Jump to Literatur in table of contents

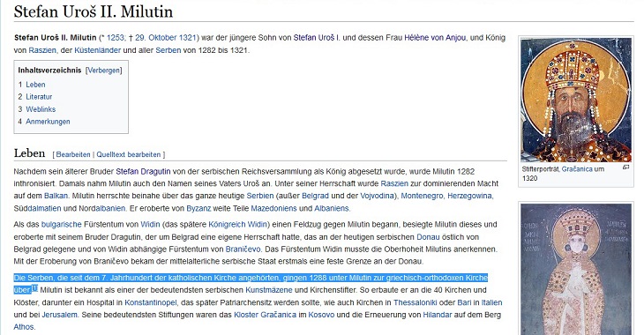pyautogui.click(x=39, y=97)
